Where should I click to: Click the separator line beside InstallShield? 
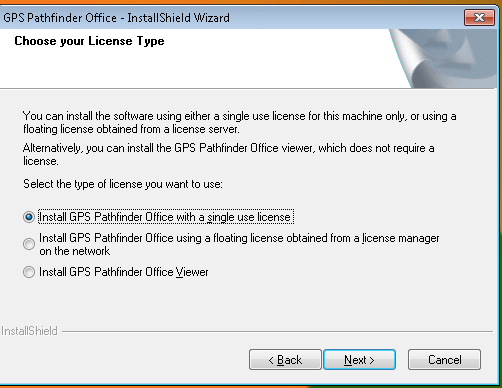point(277,332)
